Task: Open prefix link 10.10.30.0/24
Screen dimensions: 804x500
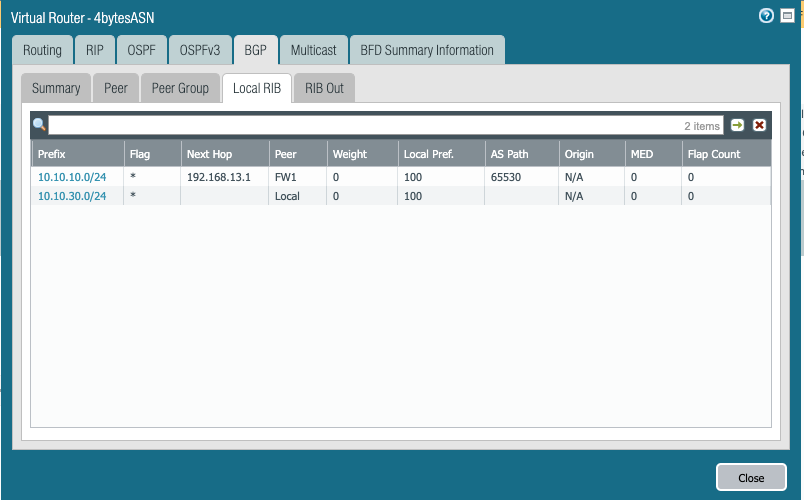Action: [x=72, y=196]
